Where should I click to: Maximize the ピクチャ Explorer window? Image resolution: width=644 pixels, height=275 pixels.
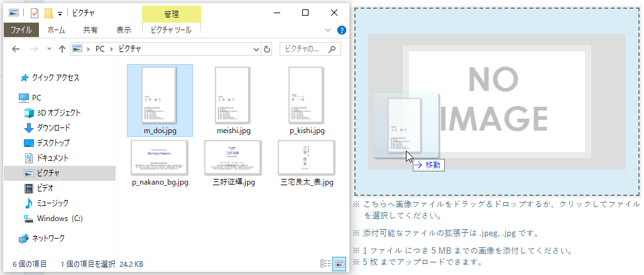[305, 13]
